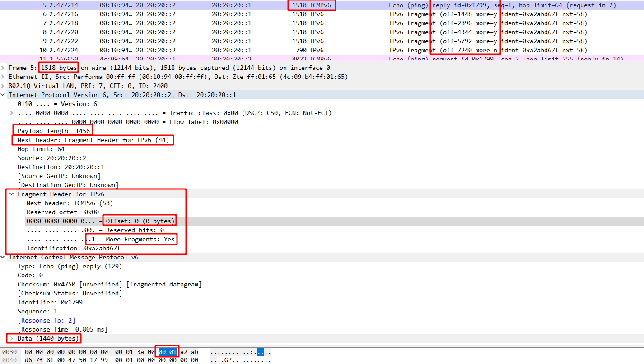644x364 pixels.
Task: Select the More Fragments: Yes field
Action: (x=101, y=239)
